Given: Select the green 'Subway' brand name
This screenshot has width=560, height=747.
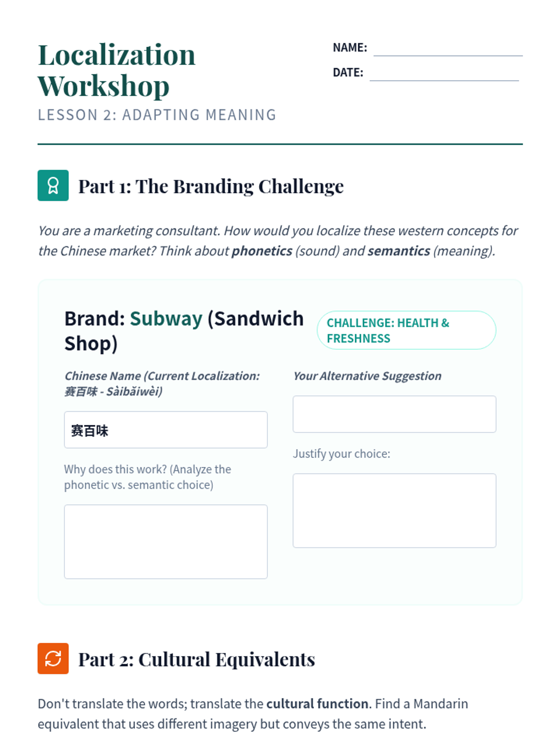Looking at the screenshot, I should pyautogui.click(x=166, y=318).
